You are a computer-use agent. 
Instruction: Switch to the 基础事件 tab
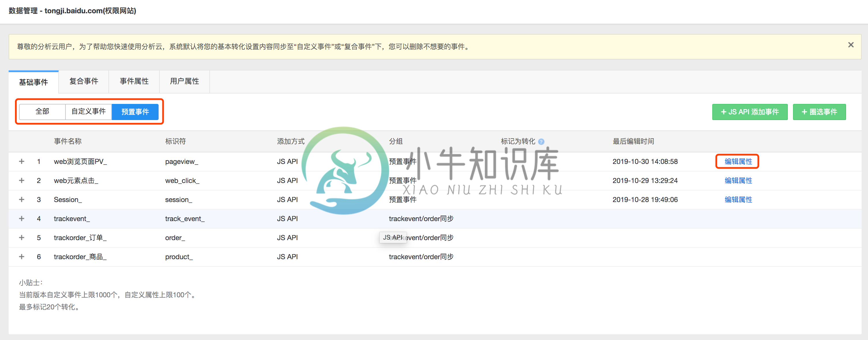point(34,82)
